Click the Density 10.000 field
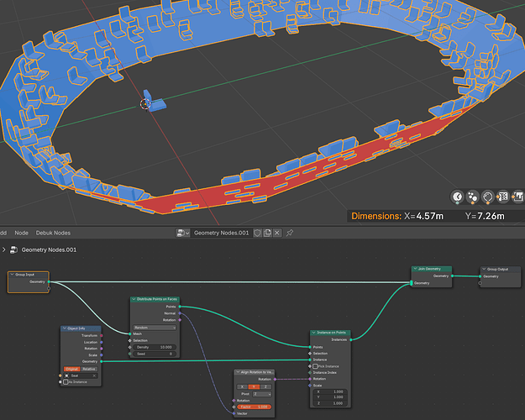 [155, 347]
